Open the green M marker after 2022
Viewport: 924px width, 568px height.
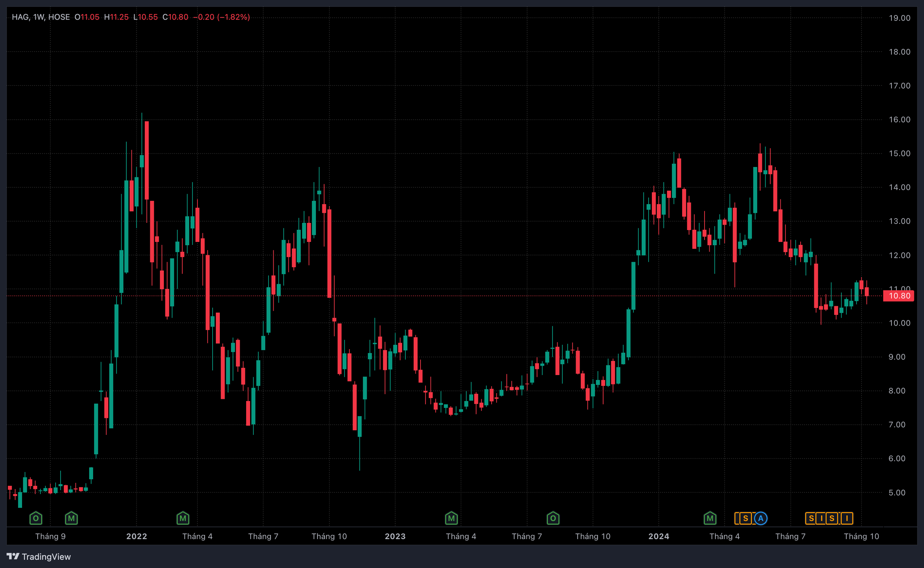coord(183,519)
